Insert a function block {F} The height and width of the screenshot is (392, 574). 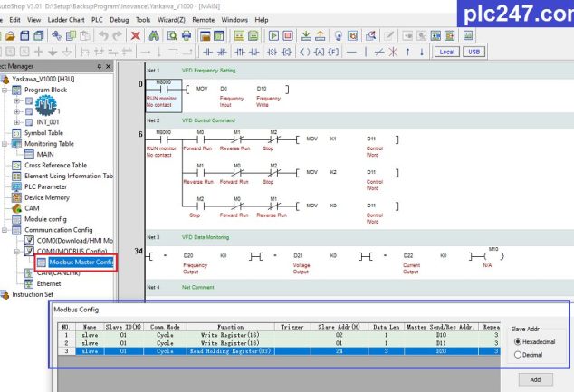(333, 52)
